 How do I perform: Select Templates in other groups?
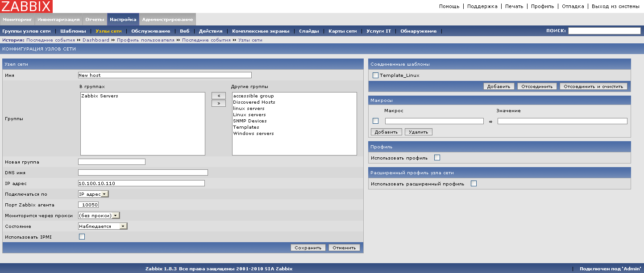[x=295, y=127]
